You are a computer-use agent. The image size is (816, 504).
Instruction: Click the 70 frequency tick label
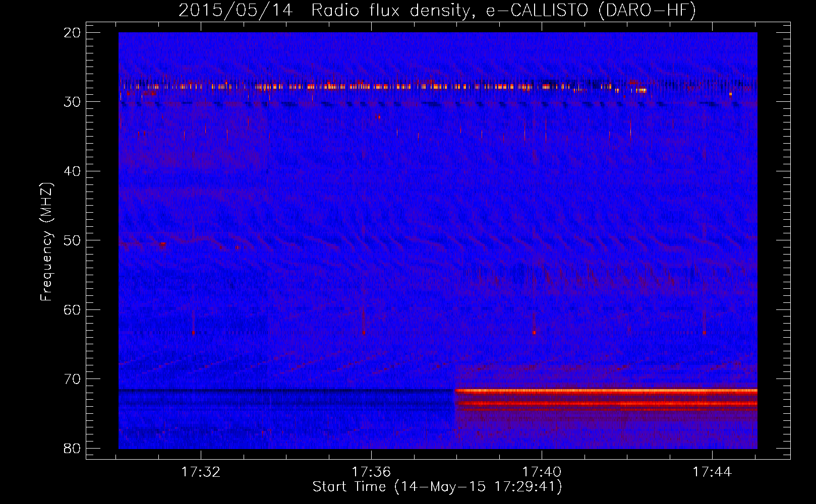click(x=73, y=379)
